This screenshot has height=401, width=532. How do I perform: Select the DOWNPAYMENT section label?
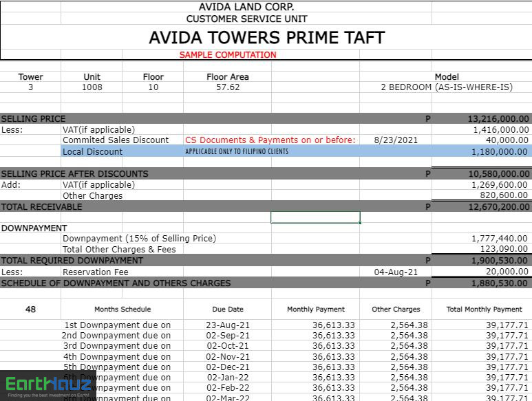tap(34, 228)
